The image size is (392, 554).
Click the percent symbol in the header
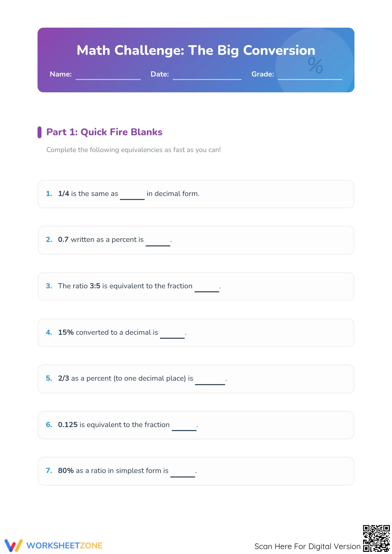click(x=315, y=65)
